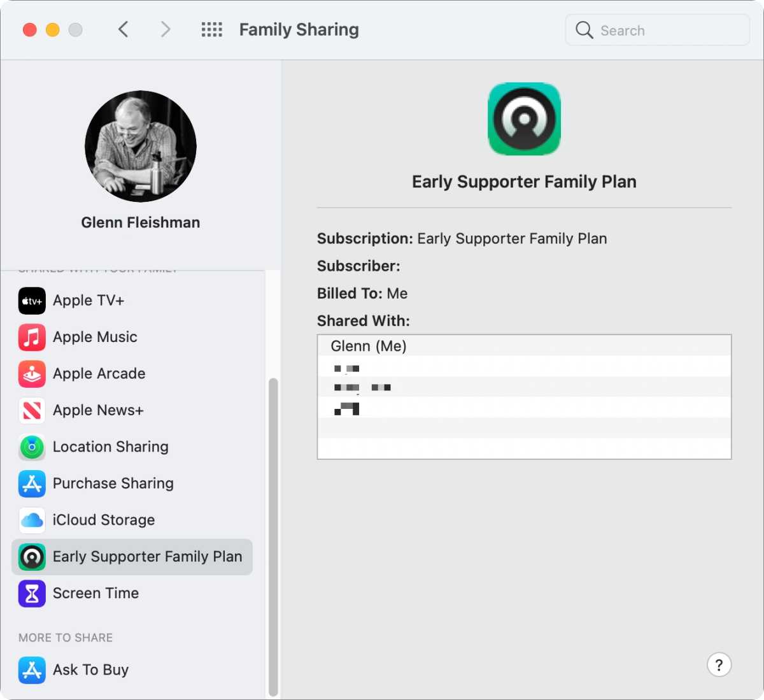Click the iCloud Storage cloud icon
Image resolution: width=764 pixels, height=700 pixels.
[x=32, y=520]
